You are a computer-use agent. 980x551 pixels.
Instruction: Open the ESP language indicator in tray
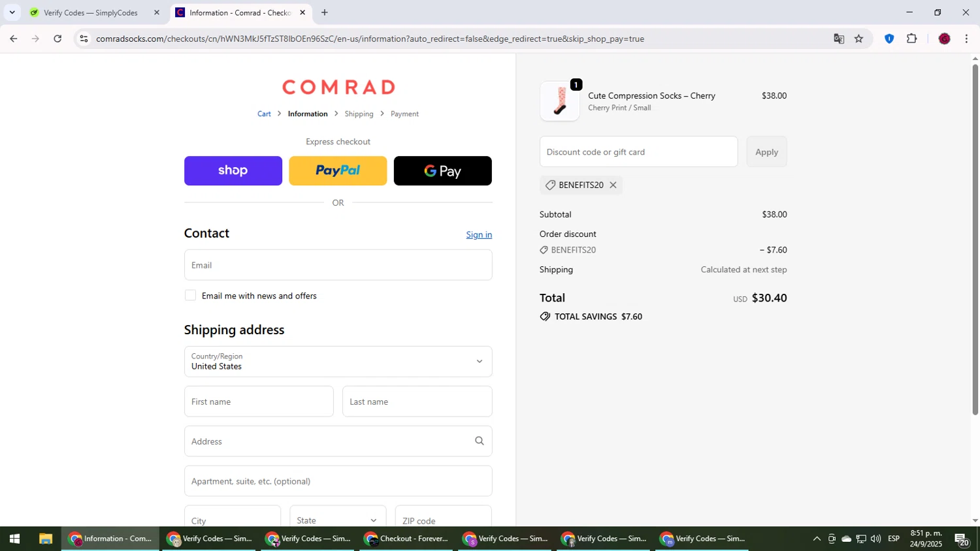click(894, 539)
